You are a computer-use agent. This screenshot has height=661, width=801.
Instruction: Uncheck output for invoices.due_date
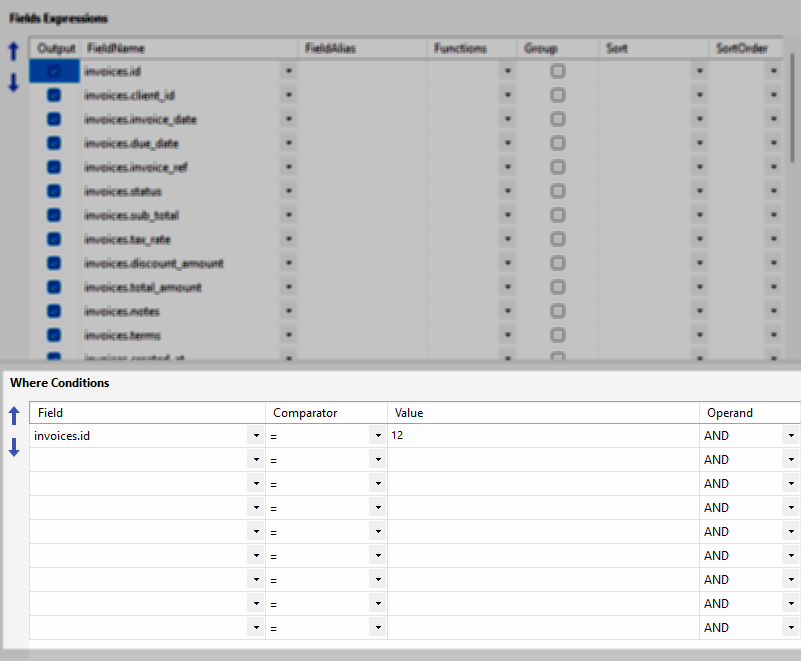point(54,143)
